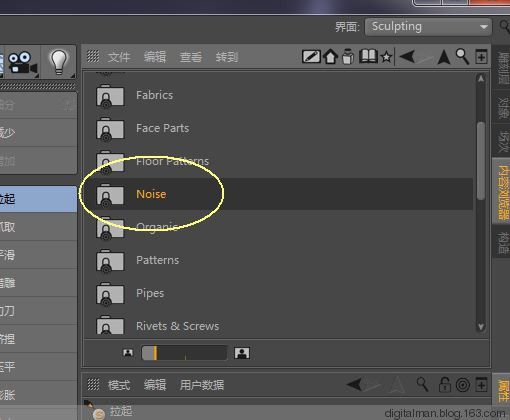510x420 pixels.
Task: Click the browser scrollbar up arrow
Action: click(x=481, y=79)
